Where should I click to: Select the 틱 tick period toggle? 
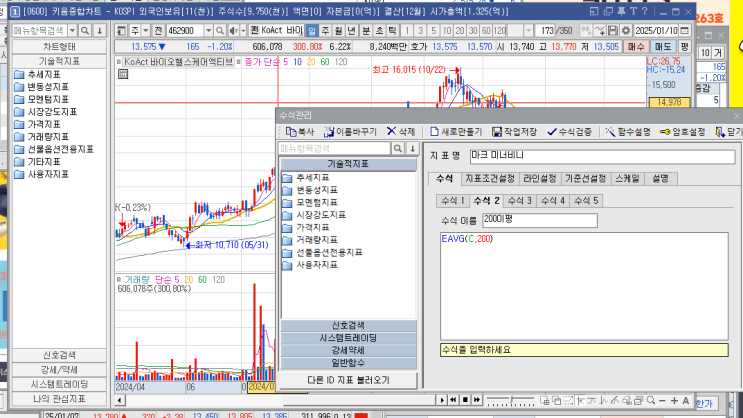[392, 31]
